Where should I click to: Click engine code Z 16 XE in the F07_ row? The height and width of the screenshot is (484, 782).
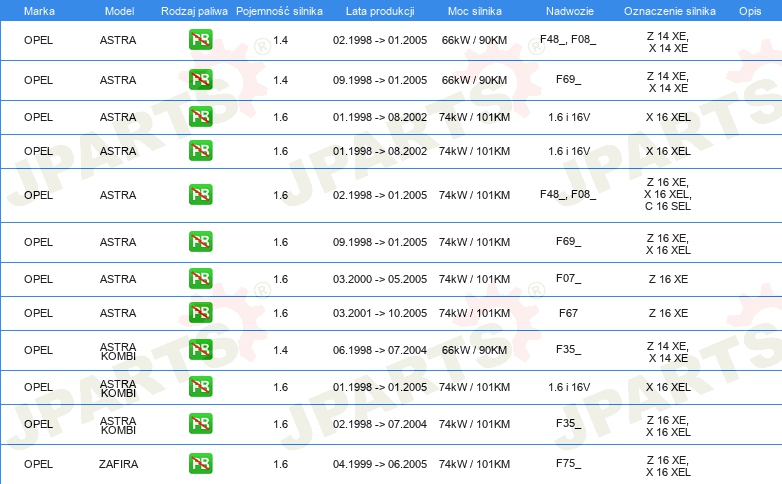(668, 279)
